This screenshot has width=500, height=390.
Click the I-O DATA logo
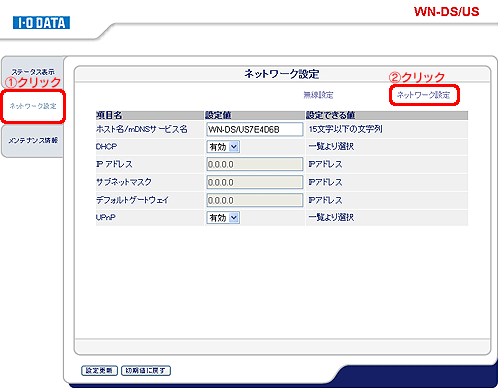pyautogui.click(x=41, y=23)
